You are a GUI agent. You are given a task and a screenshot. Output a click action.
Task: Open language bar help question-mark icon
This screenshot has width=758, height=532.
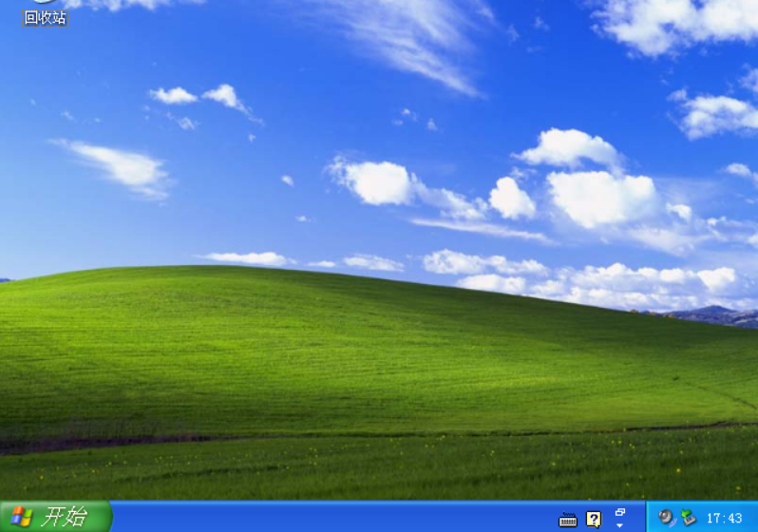pyautogui.click(x=594, y=520)
